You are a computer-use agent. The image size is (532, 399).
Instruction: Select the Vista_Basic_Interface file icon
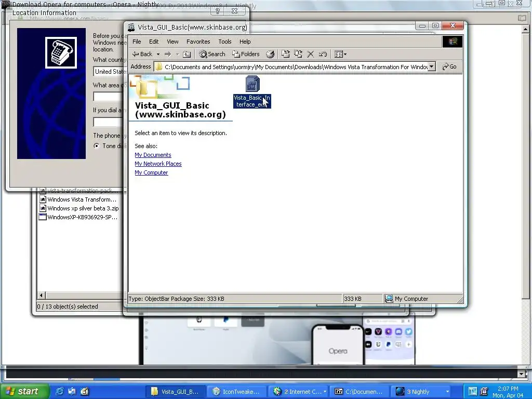pyautogui.click(x=252, y=84)
